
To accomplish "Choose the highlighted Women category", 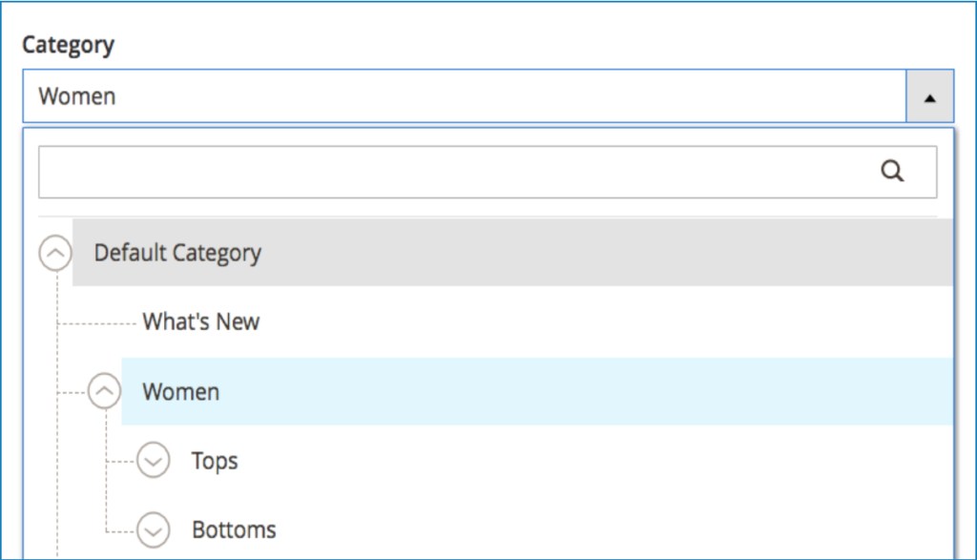I will click(180, 391).
